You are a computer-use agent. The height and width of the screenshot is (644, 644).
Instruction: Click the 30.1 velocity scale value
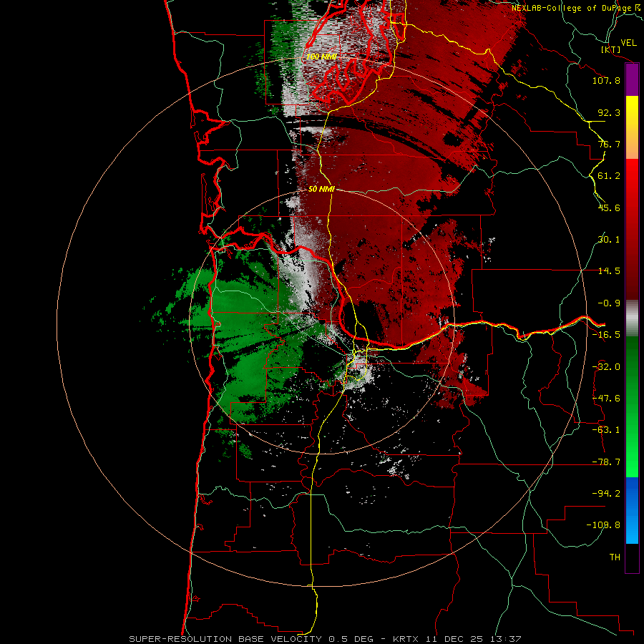pos(609,240)
